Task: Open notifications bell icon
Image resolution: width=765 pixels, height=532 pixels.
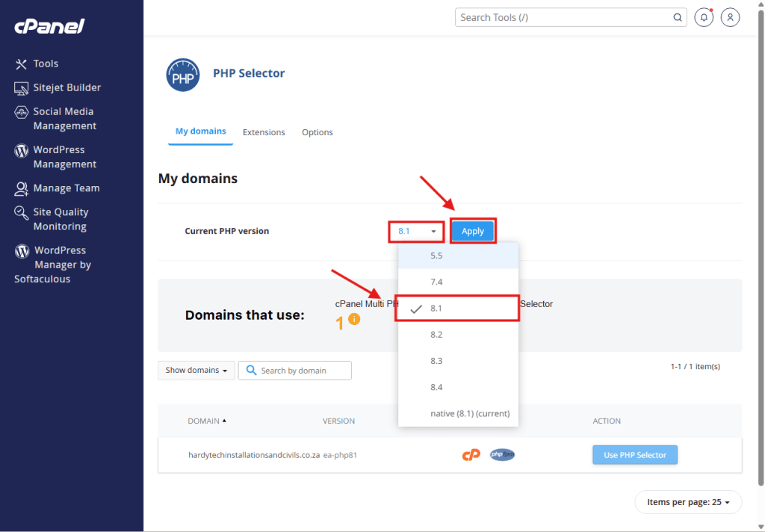Action: pos(703,17)
